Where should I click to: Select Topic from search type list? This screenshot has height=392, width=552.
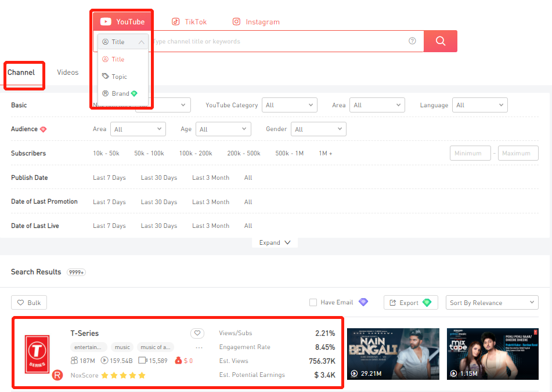[119, 77]
